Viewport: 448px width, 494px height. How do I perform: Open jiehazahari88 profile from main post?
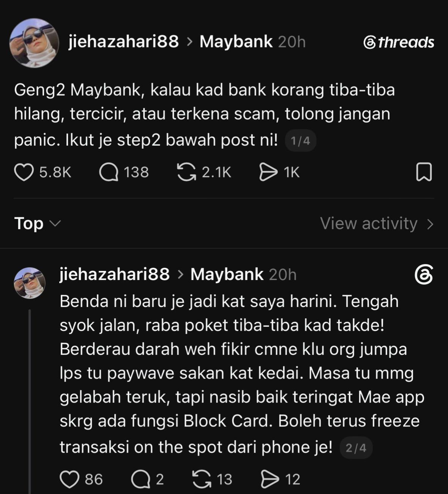point(123,41)
